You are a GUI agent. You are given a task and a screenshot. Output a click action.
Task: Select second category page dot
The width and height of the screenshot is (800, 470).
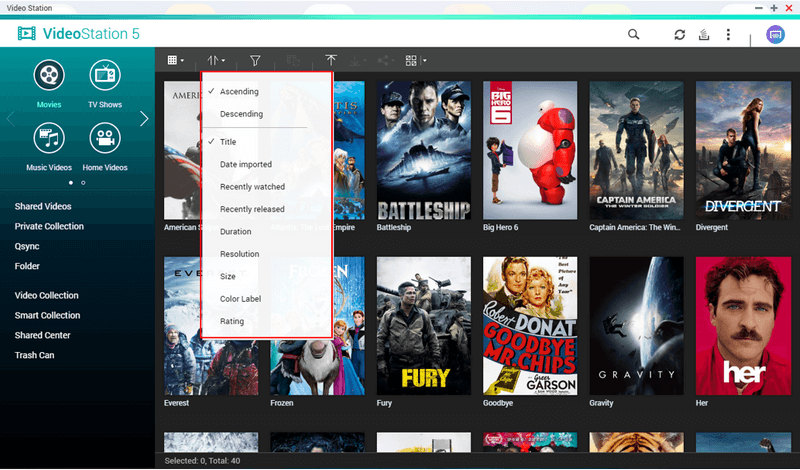(83, 183)
